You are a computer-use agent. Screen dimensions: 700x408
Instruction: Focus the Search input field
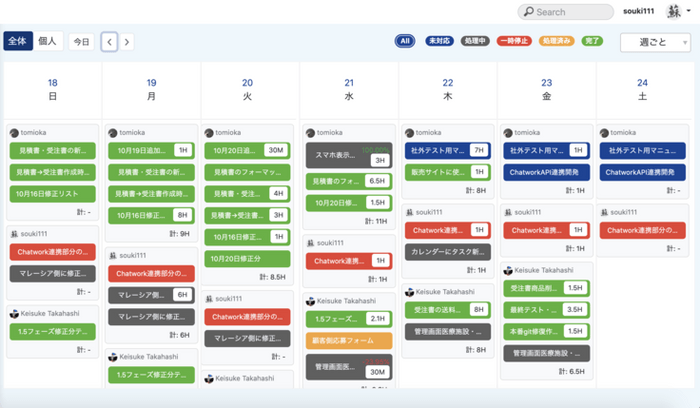tap(566, 12)
